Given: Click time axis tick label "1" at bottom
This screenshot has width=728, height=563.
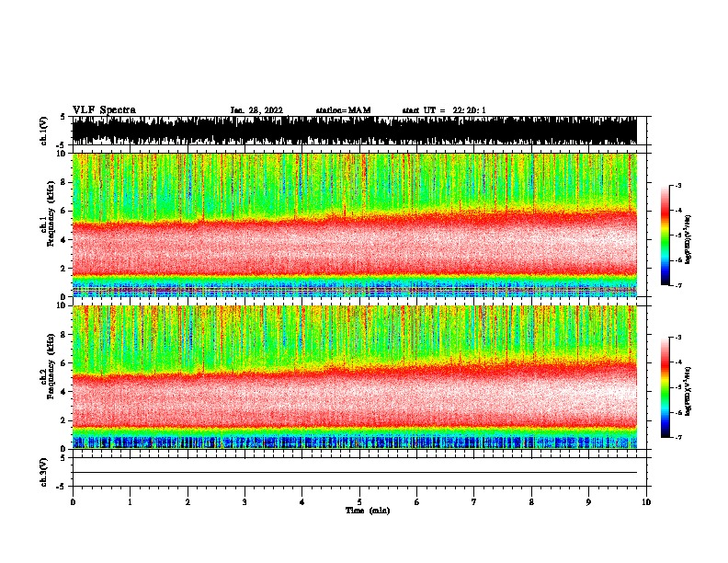Looking at the screenshot, I should (130, 502).
